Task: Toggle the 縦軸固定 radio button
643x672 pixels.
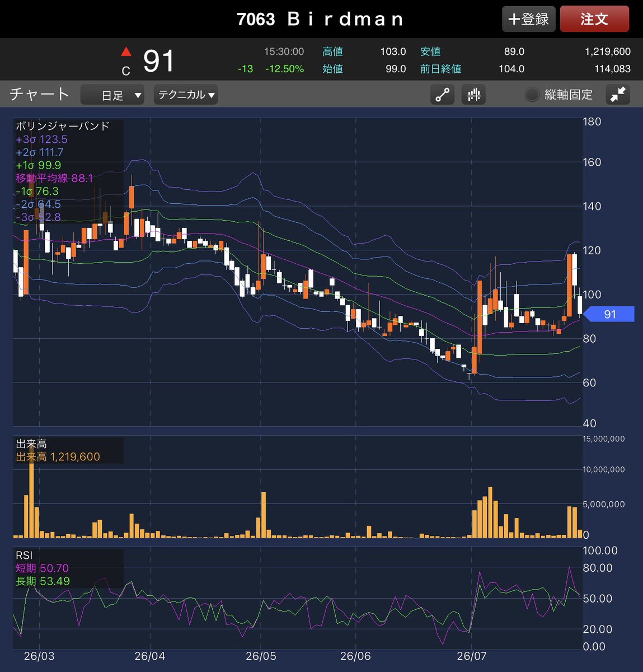Action: click(x=532, y=95)
